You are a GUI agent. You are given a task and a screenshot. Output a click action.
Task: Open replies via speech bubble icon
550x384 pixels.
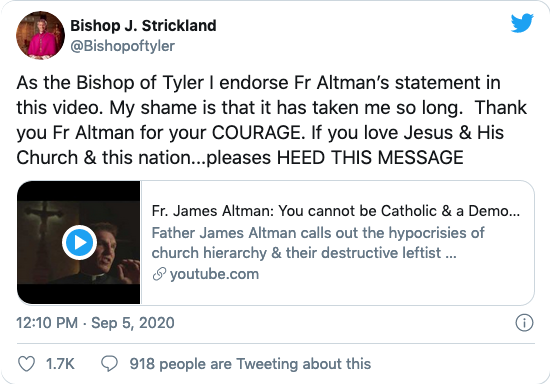[x=109, y=364]
